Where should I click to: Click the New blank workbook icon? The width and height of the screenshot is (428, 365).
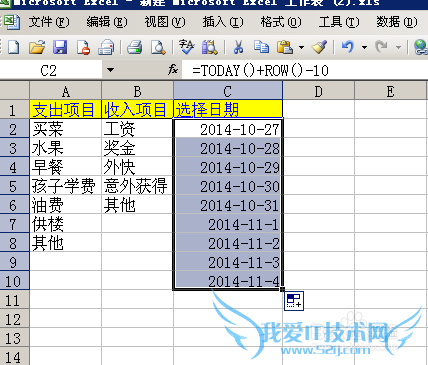(13, 47)
